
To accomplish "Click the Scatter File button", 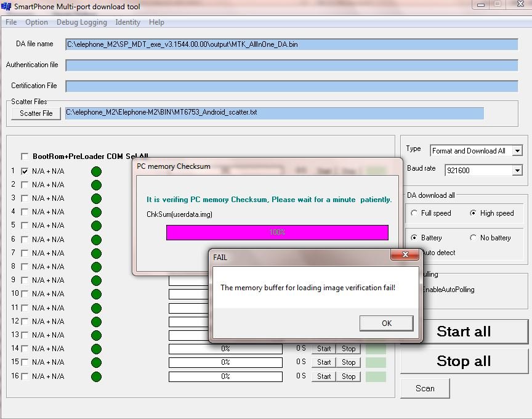I will [36, 113].
